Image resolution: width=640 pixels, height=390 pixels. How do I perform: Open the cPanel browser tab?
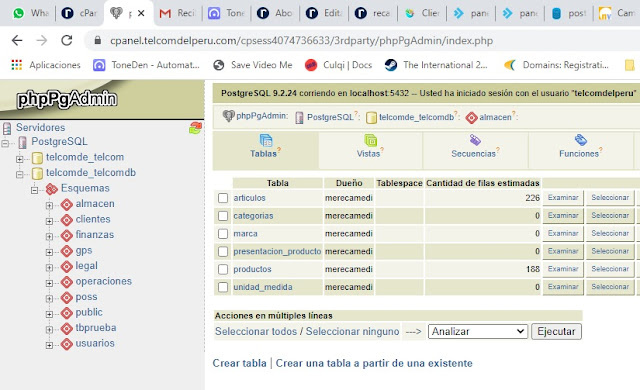[x=80, y=13]
